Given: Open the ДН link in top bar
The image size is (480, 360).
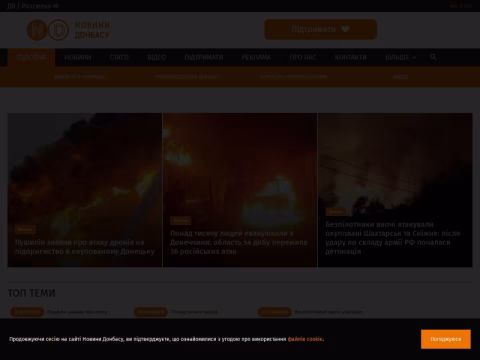Looking at the screenshot, I should pos(11,6).
